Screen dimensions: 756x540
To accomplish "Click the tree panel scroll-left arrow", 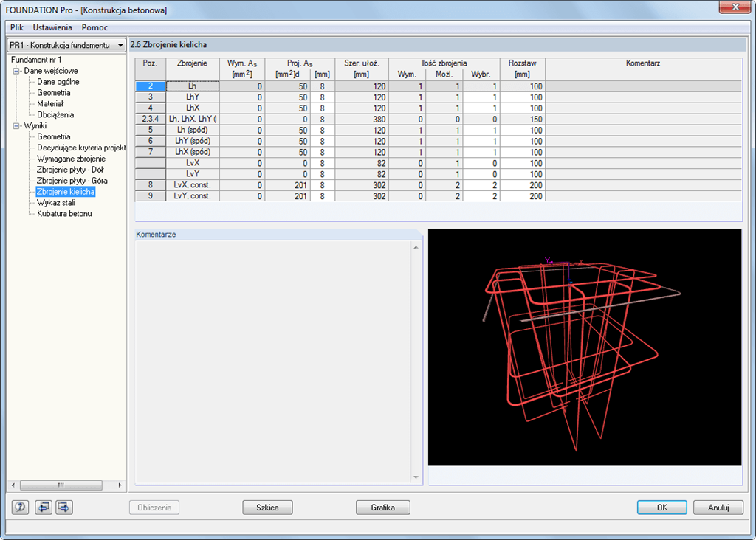I will (13, 485).
